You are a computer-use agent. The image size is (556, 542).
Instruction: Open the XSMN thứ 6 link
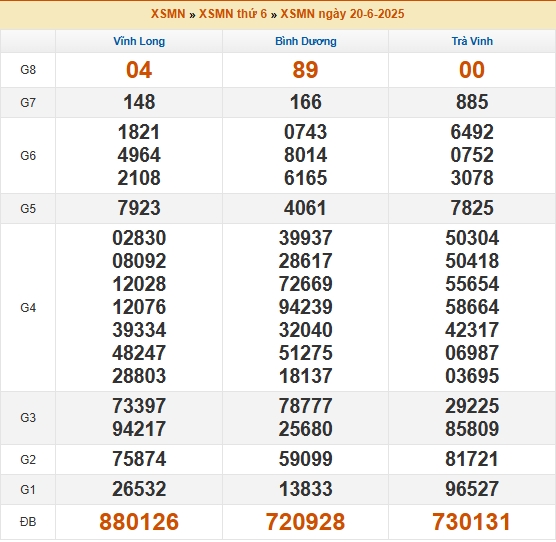coord(233,14)
